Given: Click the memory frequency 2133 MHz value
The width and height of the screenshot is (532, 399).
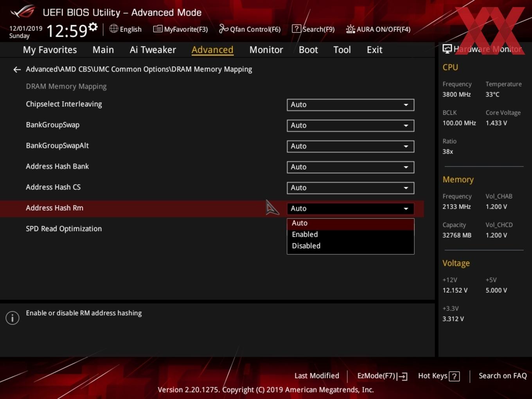Looking at the screenshot, I should click(457, 207).
